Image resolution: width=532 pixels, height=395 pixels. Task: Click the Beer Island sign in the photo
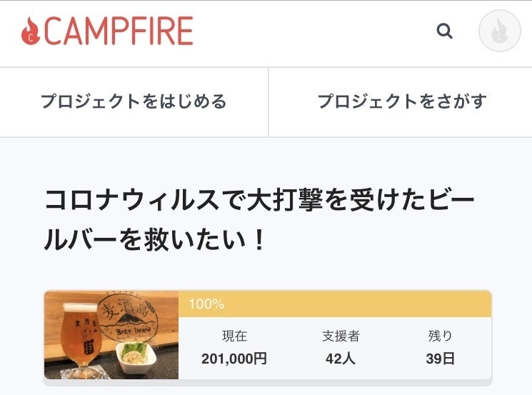point(132,320)
